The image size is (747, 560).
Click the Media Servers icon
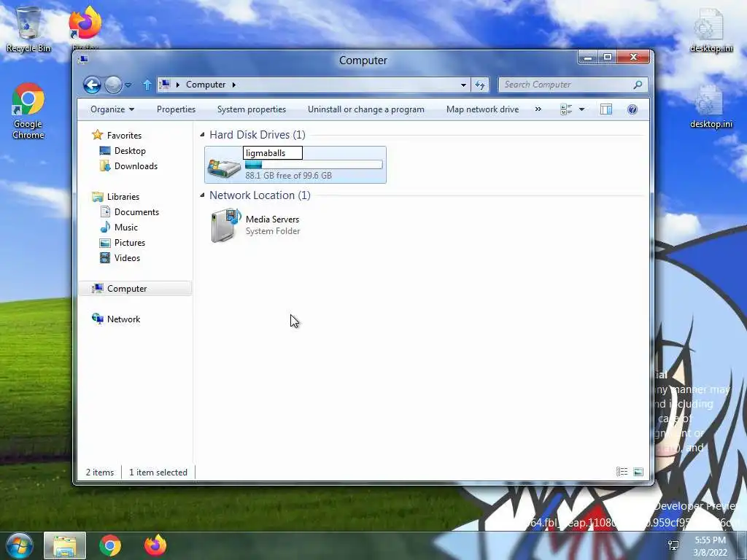point(226,225)
